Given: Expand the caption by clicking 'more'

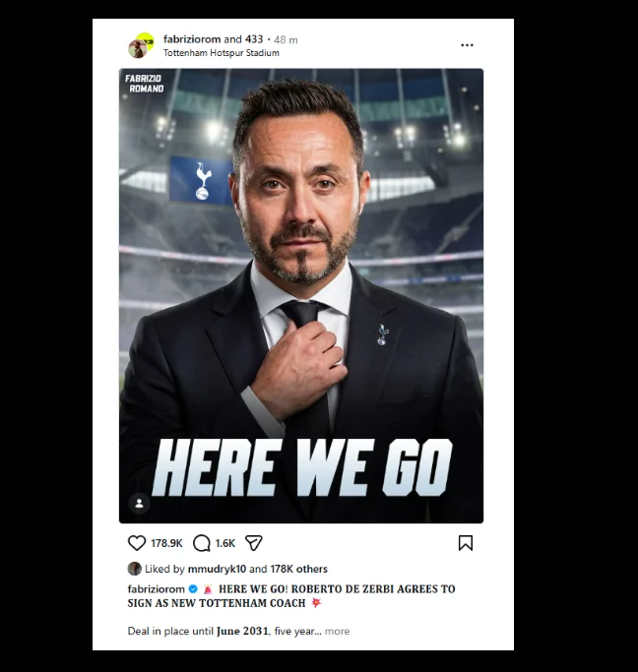Looking at the screenshot, I should (337, 631).
